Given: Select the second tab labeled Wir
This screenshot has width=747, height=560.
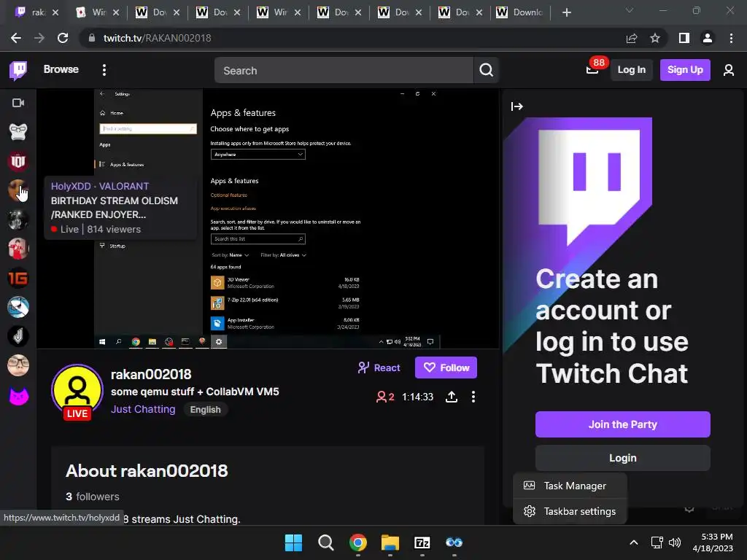Looking at the screenshot, I should (98, 12).
